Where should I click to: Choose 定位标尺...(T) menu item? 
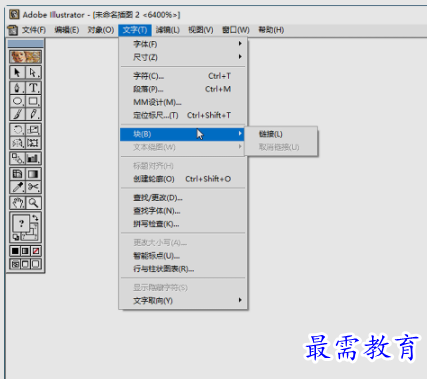pyautogui.click(x=183, y=115)
